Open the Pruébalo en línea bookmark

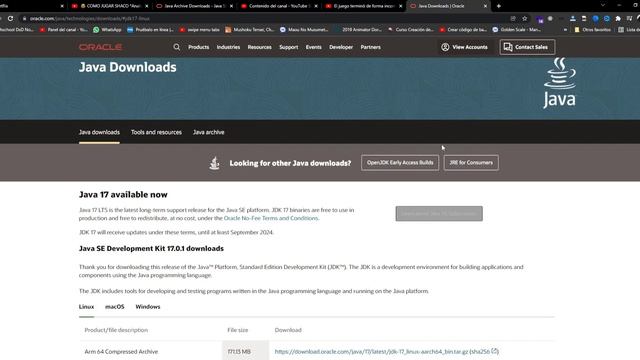pyautogui.click(x=150, y=29)
